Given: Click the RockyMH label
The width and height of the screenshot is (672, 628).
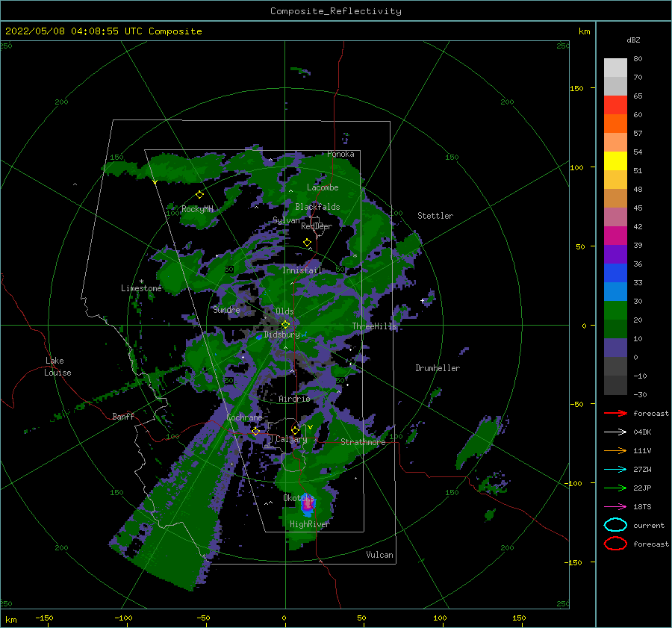Looking at the screenshot, I should (x=197, y=209).
